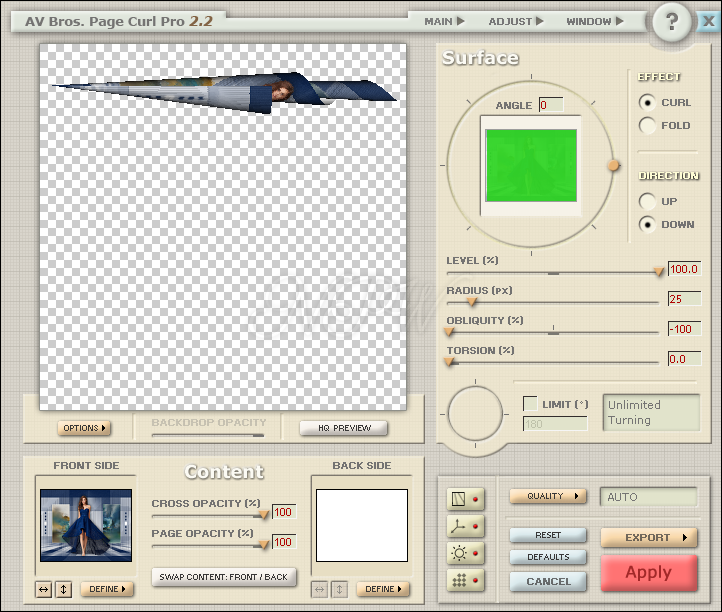The height and width of the screenshot is (612, 722).
Task: Flip front side content vertically
Action: coord(64,589)
